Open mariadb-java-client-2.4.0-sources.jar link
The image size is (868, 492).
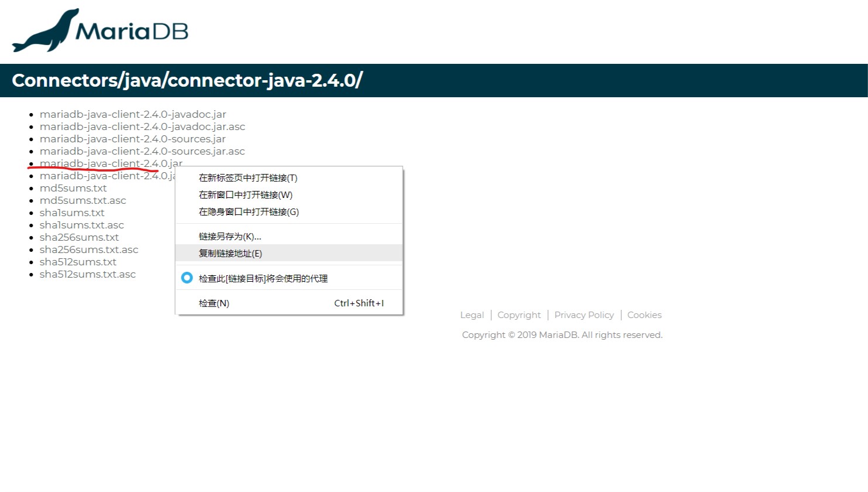132,139
